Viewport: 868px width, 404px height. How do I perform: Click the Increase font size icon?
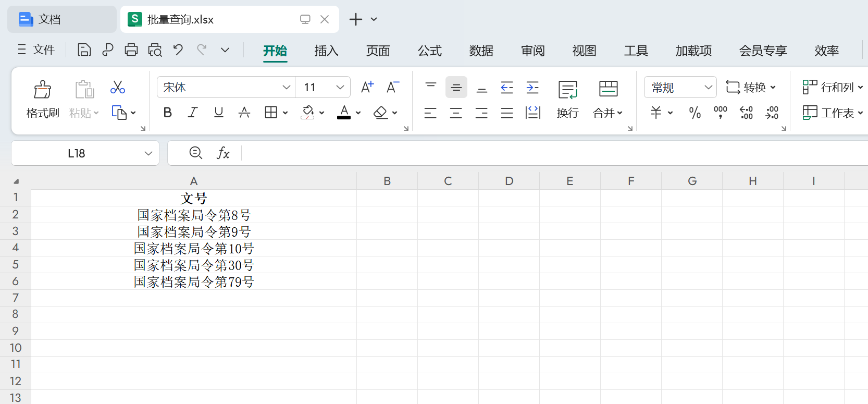point(367,87)
